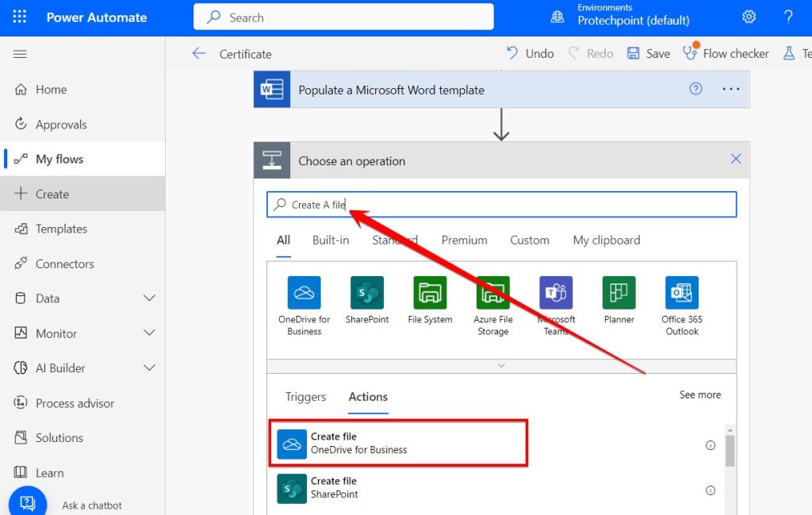Click the Undo toolbar button
The width and height of the screenshot is (812, 515).
[x=530, y=53]
